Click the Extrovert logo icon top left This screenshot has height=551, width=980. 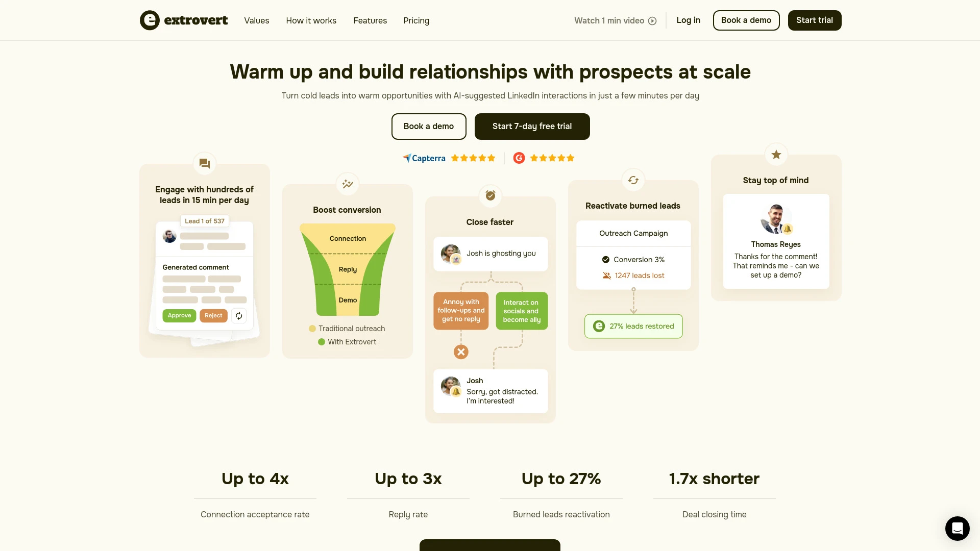point(150,20)
